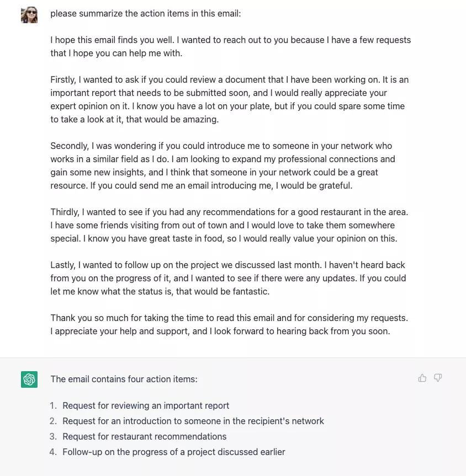This screenshot has height=476, width=466.
Task: Click the list number marker '3.'
Action: point(54,436)
